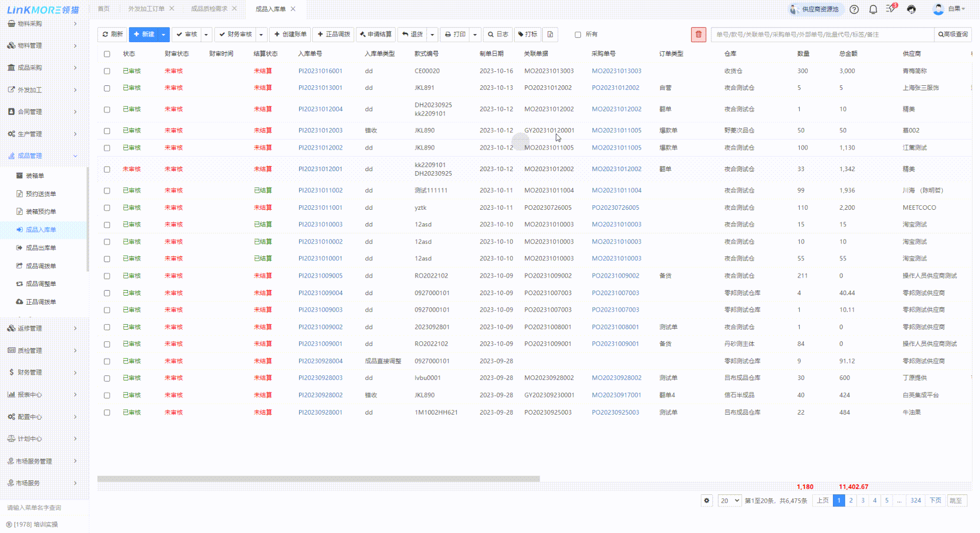Open the help question mark icon
980x533 pixels.
pyautogui.click(x=854, y=9)
